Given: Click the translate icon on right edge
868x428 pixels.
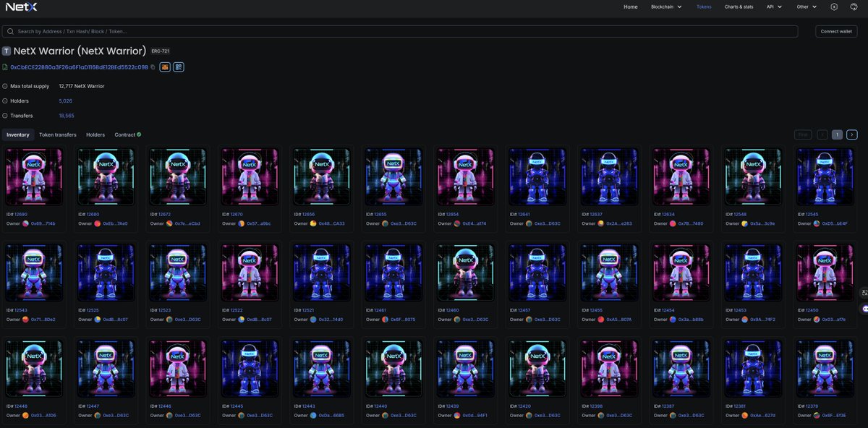Looking at the screenshot, I should coord(864,292).
